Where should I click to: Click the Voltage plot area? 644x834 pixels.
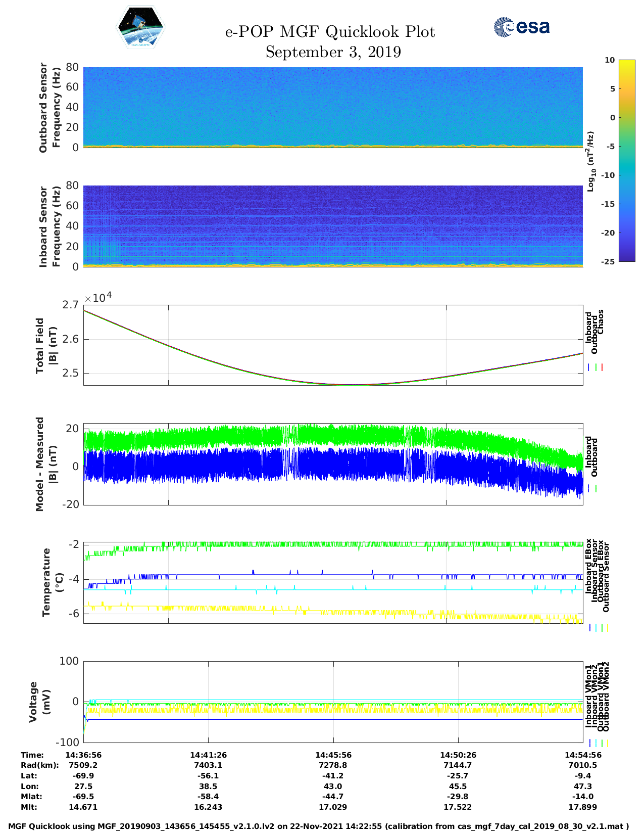pos(333,702)
